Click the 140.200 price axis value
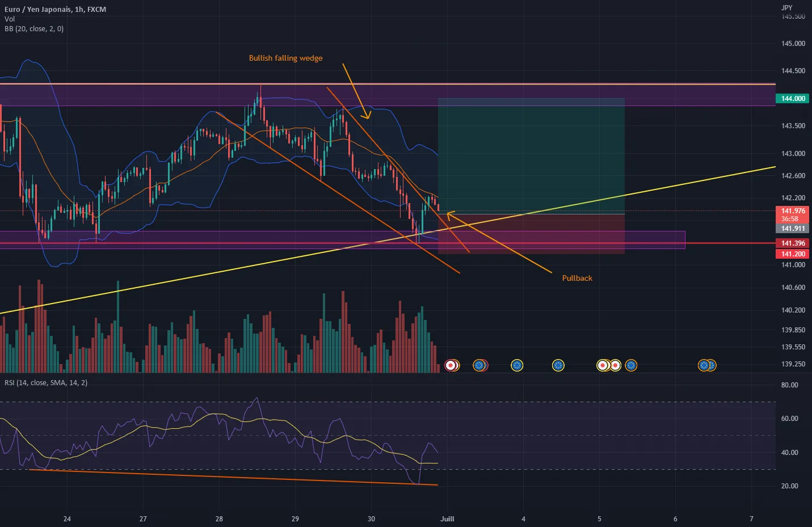The width and height of the screenshot is (812, 527). click(x=793, y=310)
